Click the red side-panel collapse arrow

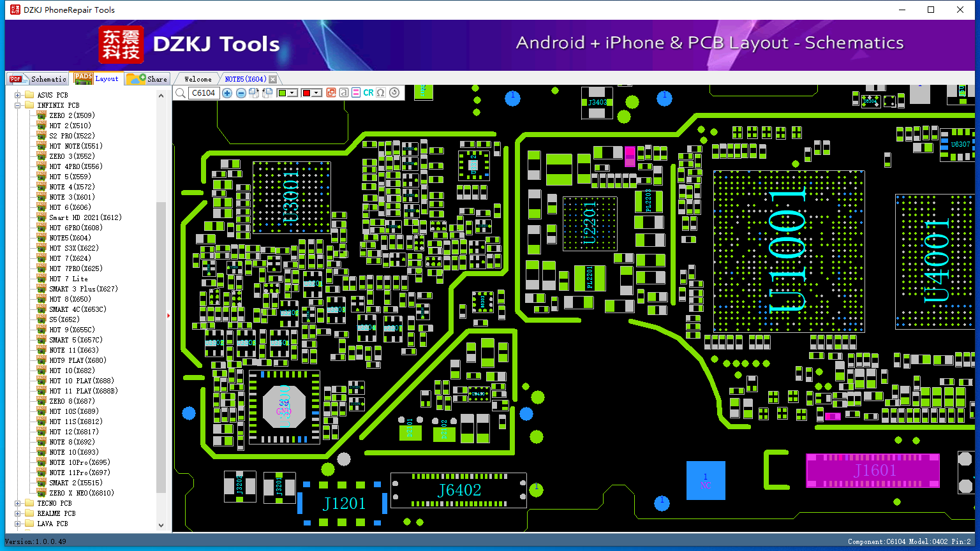pyautogui.click(x=168, y=315)
